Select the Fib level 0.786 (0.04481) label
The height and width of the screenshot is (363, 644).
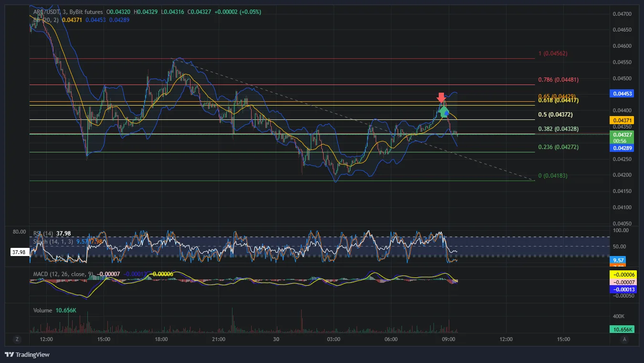pyautogui.click(x=558, y=80)
